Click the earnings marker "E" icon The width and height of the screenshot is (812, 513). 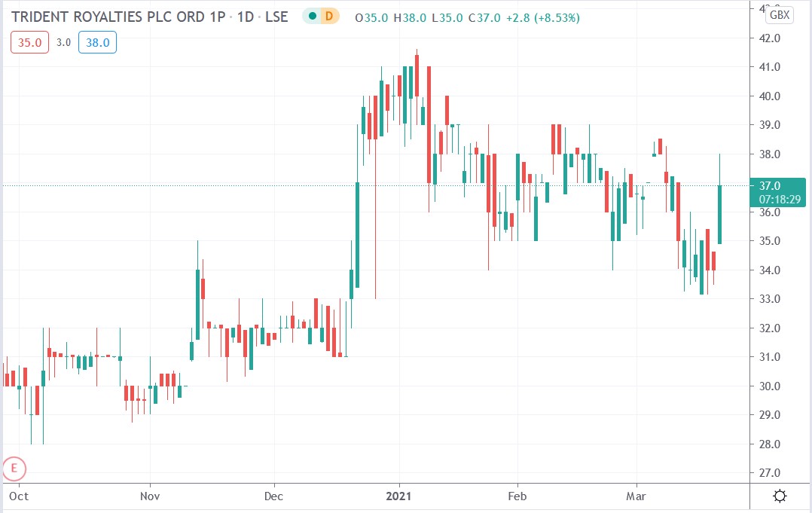14,468
